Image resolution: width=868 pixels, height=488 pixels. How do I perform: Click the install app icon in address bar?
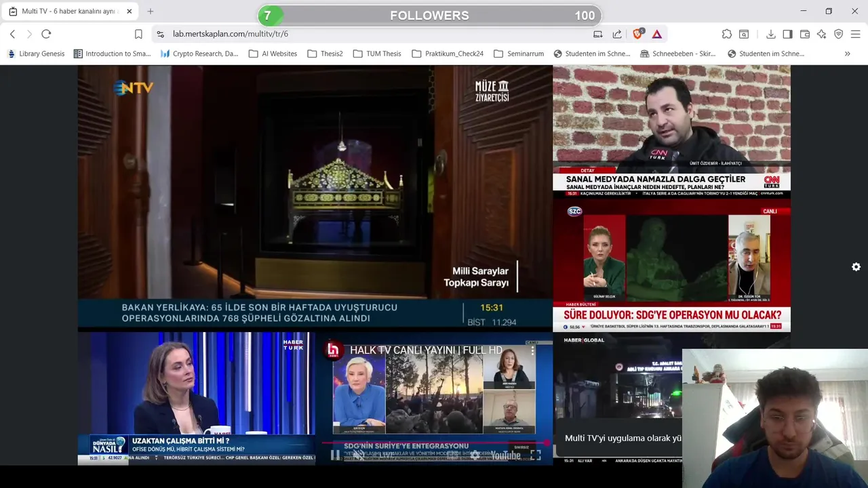598,34
